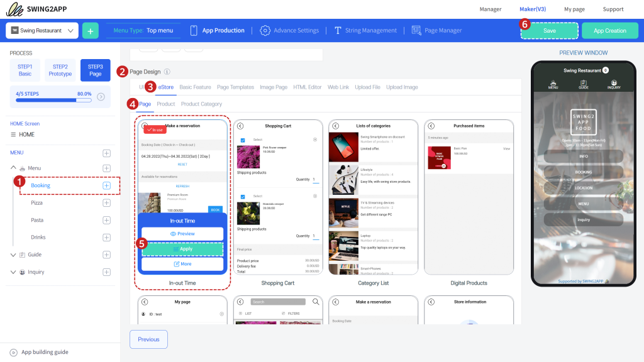Click the plus icon beside Guide
Image resolution: width=644 pixels, height=362 pixels.
tap(106, 255)
